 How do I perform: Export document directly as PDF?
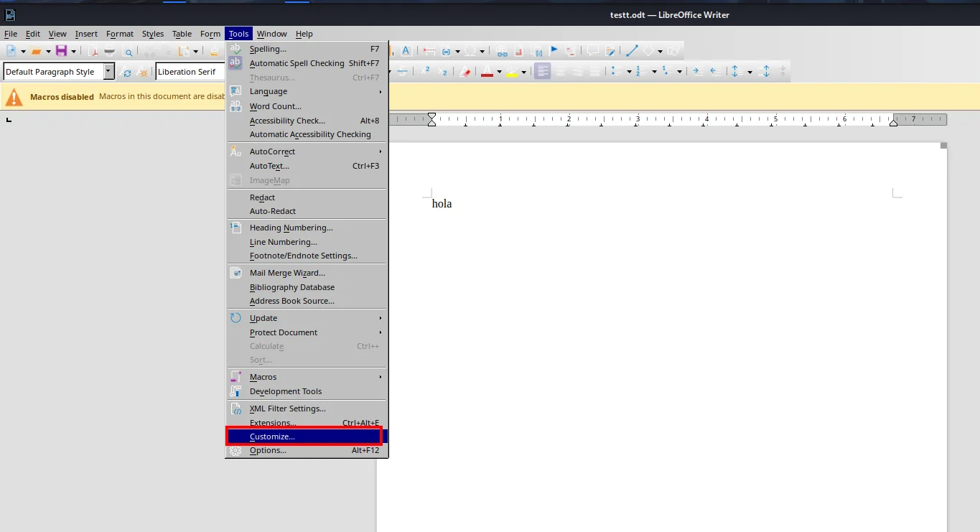click(x=93, y=51)
